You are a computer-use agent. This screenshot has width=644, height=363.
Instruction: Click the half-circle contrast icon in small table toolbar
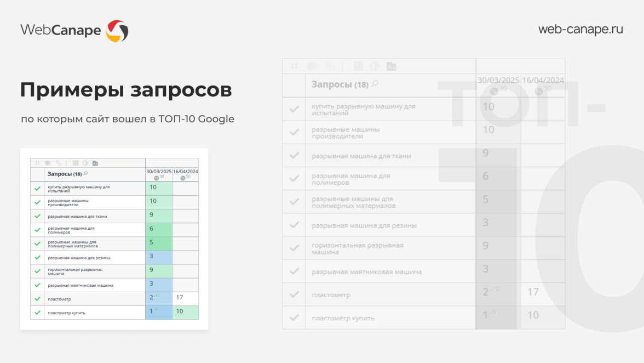click(85, 163)
